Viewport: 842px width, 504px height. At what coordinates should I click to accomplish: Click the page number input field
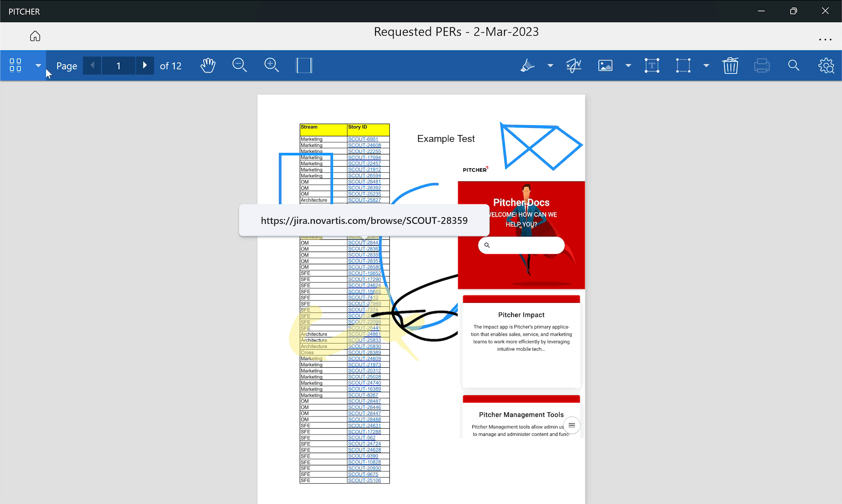click(x=118, y=66)
